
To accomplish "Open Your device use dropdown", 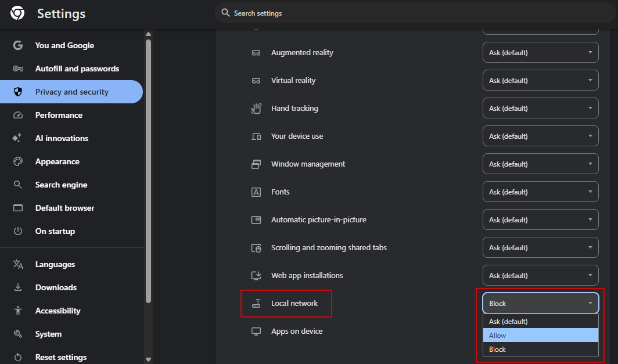I will [540, 136].
